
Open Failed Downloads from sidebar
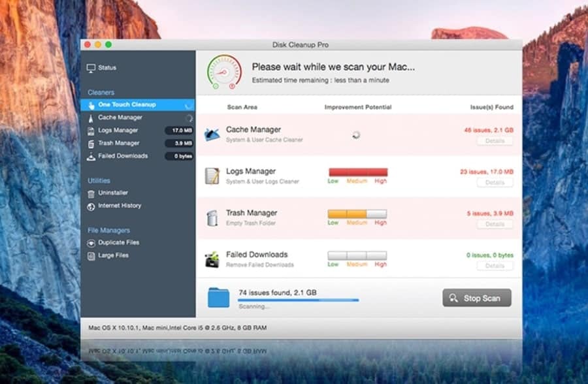pos(123,155)
